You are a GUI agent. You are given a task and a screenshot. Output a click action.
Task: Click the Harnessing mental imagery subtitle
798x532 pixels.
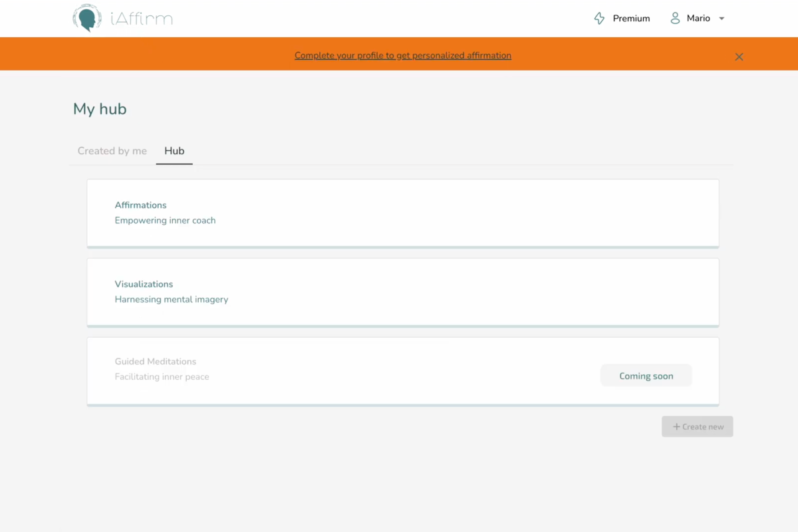(172, 299)
